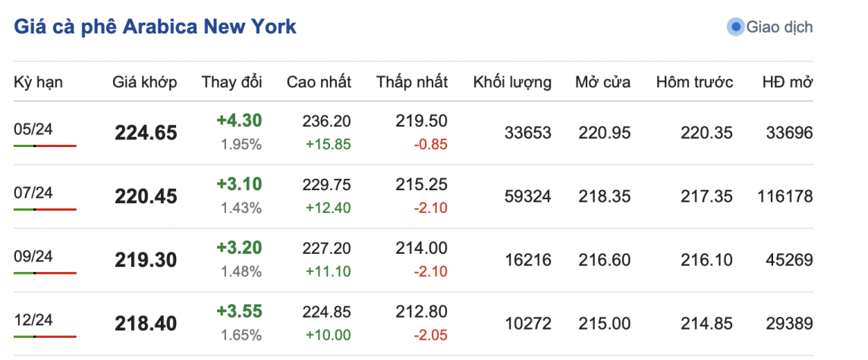Click the Thay đổi column header
The height and width of the screenshot is (360, 868).
click(x=231, y=82)
